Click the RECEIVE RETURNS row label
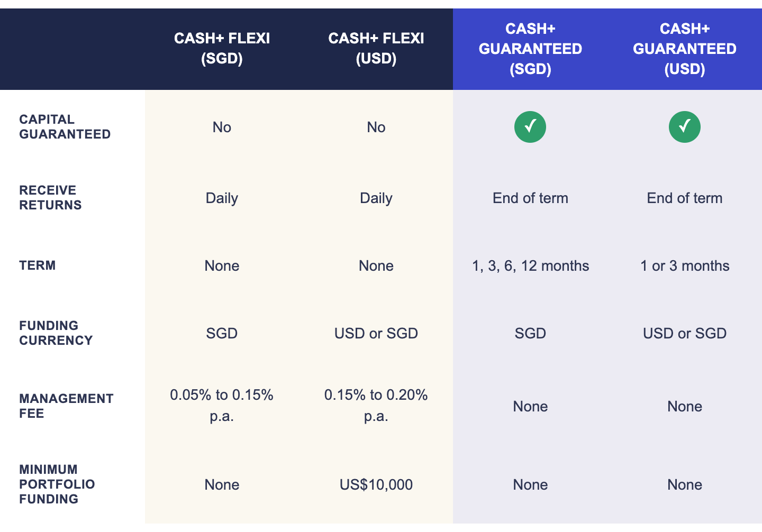This screenshot has height=532, width=762. click(x=51, y=198)
